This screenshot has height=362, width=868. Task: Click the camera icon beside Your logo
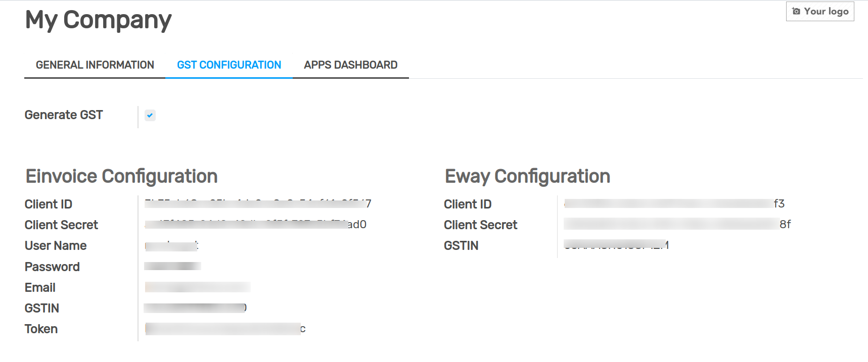[796, 11]
